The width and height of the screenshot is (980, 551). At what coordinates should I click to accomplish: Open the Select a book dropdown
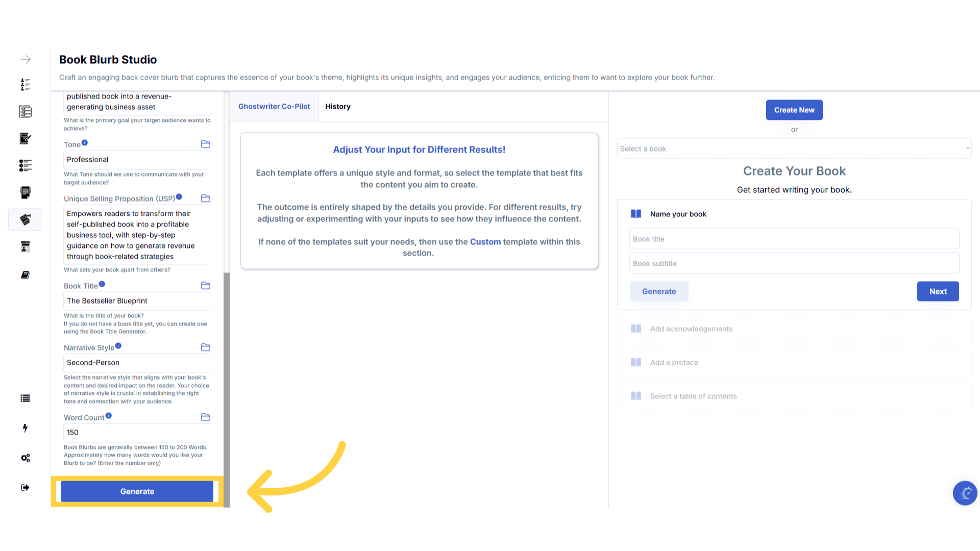794,148
